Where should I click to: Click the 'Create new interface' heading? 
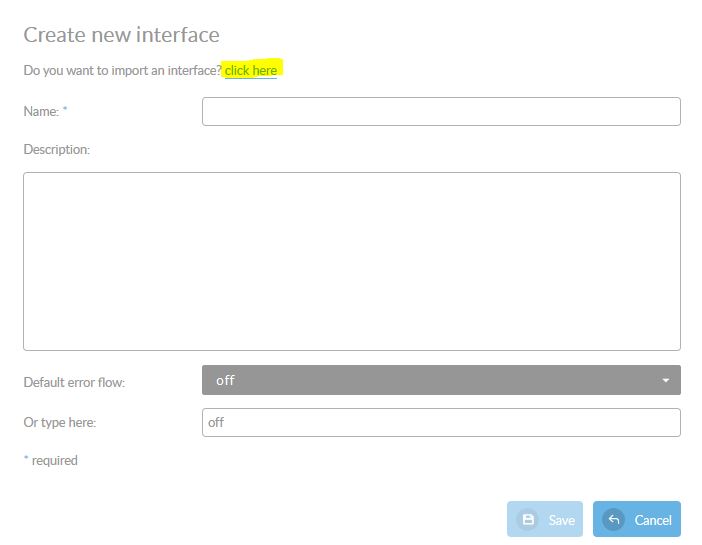tap(121, 35)
